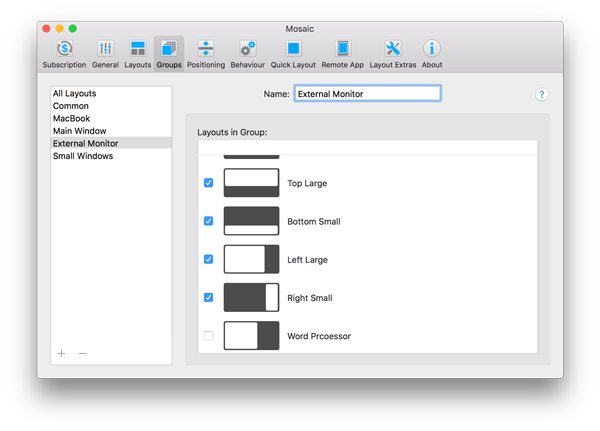Select the MacBook group in list
Viewport: 600px width, 431px height.
[70, 118]
